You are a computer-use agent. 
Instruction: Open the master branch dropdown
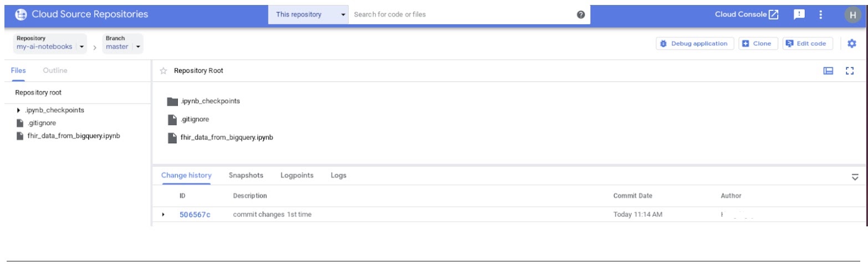[x=137, y=47]
